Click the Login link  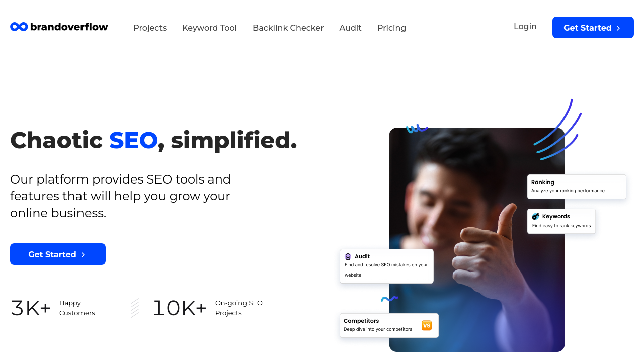(x=525, y=26)
